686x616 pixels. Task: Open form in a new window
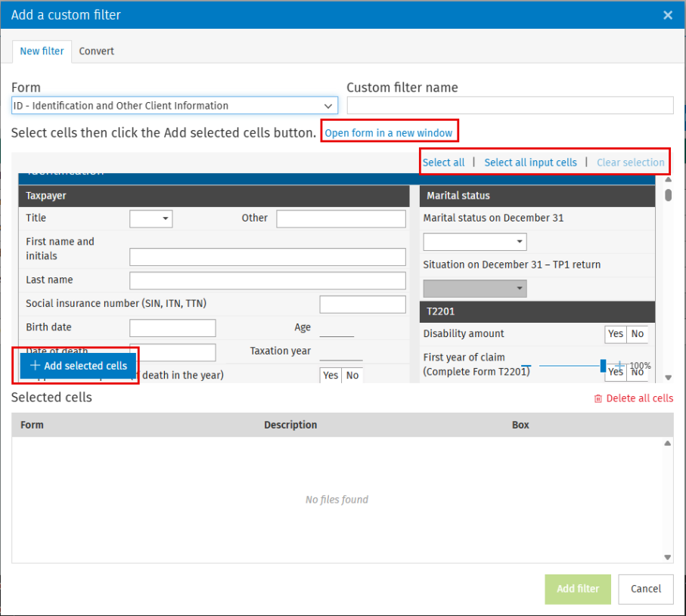point(389,133)
